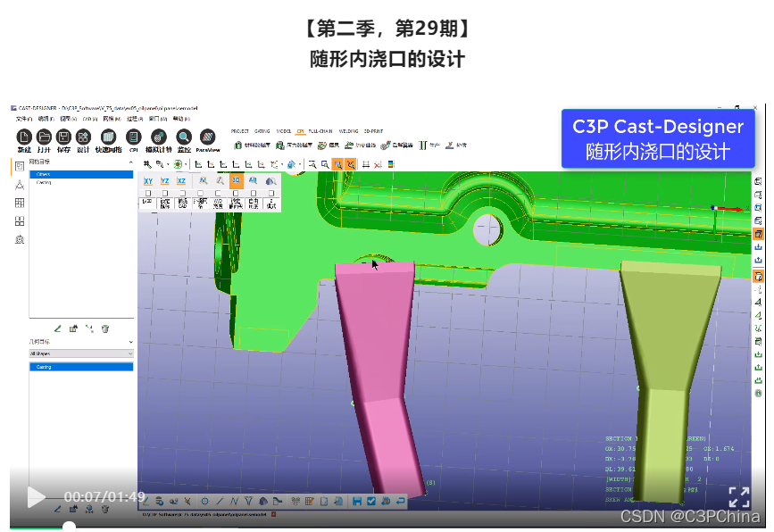
Task: Enter fullscreen video mode
Action: click(x=739, y=497)
